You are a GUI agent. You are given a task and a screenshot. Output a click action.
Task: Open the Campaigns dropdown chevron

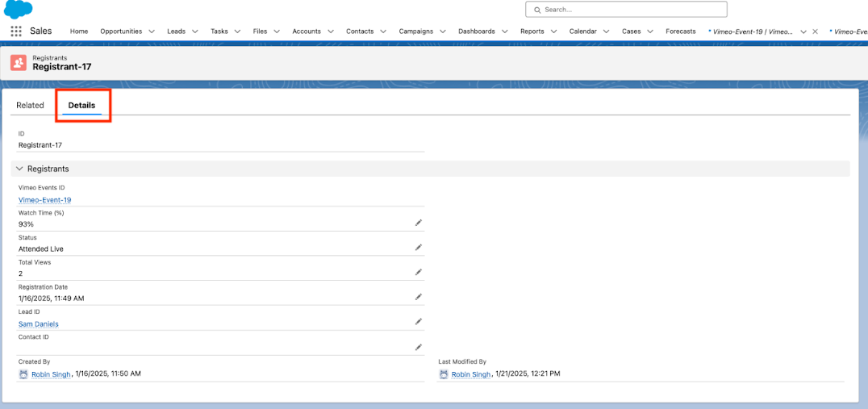pyautogui.click(x=442, y=31)
